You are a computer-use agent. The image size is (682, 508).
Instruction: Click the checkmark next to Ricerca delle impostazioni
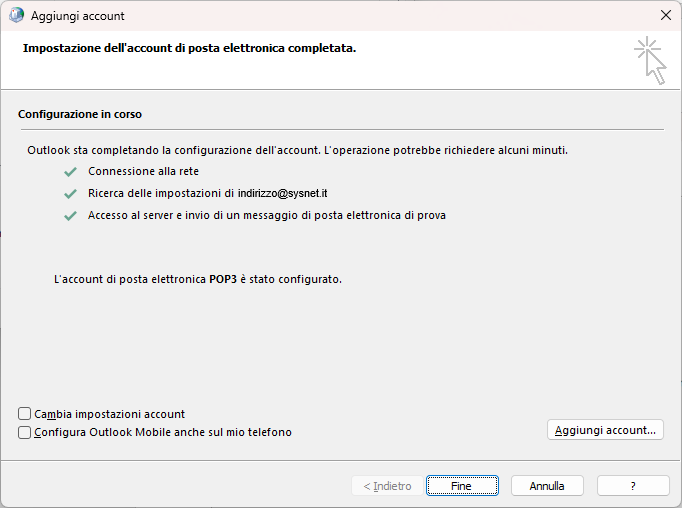pyautogui.click(x=70, y=194)
